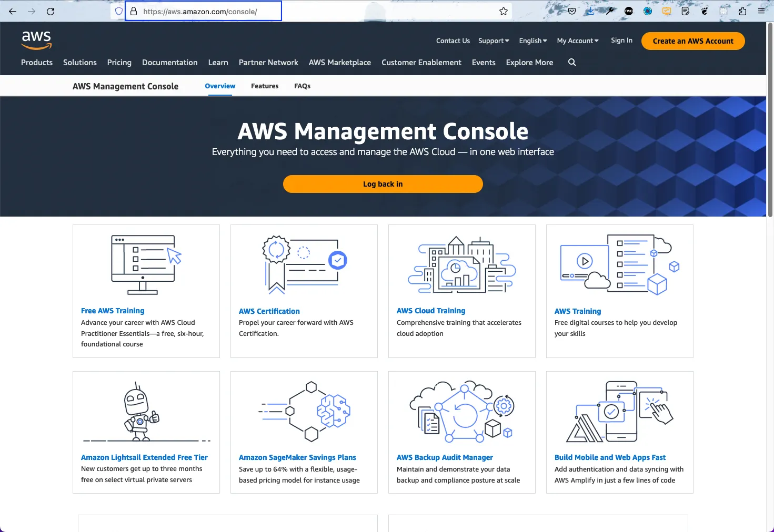Click the AWS Training video illustration
The image size is (774, 532).
(x=620, y=264)
